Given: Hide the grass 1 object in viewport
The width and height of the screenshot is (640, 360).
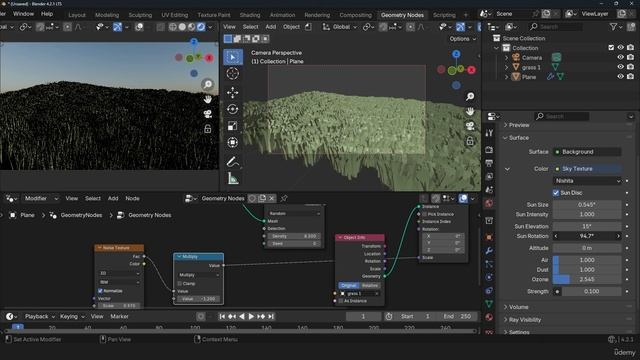Looking at the screenshot, I should point(620,67).
